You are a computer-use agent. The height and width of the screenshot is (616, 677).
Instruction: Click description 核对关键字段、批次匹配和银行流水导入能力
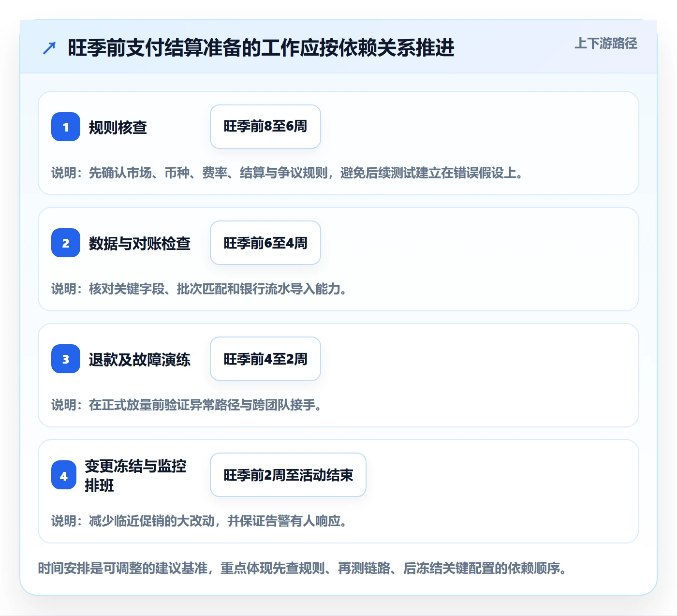click(x=199, y=289)
